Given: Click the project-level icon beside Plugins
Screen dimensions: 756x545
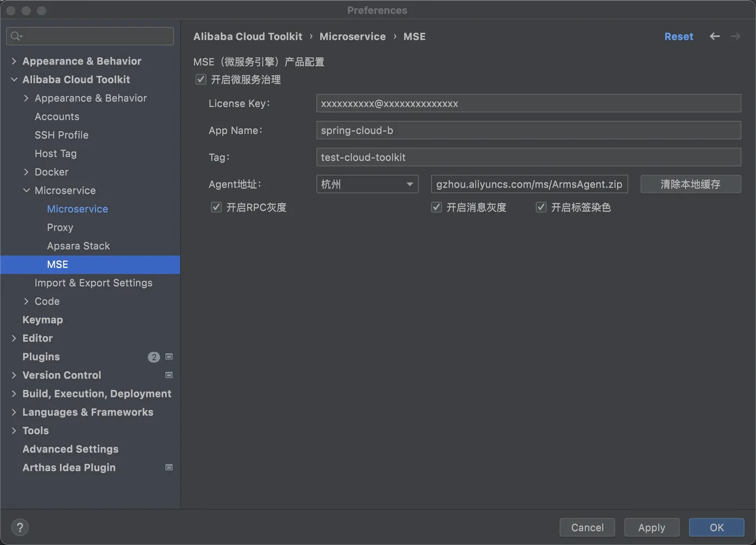Looking at the screenshot, I should [169, 356].
